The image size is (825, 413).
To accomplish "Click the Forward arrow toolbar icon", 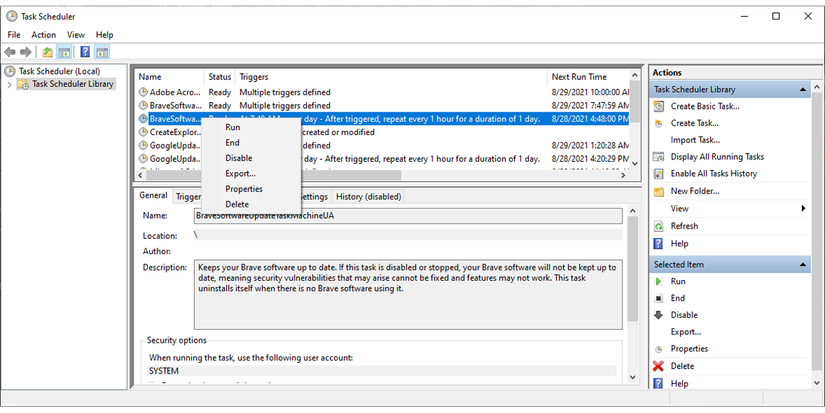I will (x=25, y=52).
